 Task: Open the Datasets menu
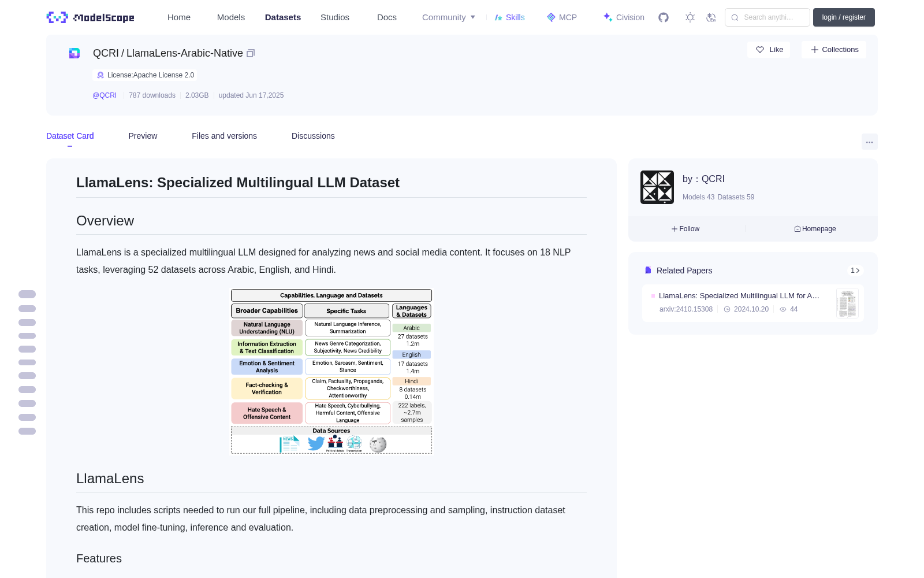pos(283,17)
